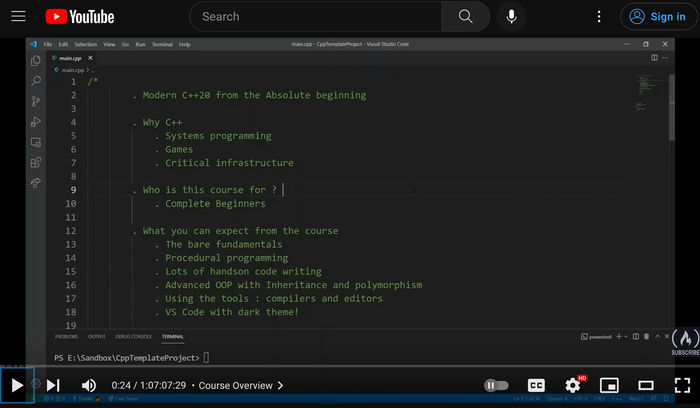The width and height of the screenshot is (700, 408).
Task: Open the three-dot settings menu
Action: pos(599,17)
